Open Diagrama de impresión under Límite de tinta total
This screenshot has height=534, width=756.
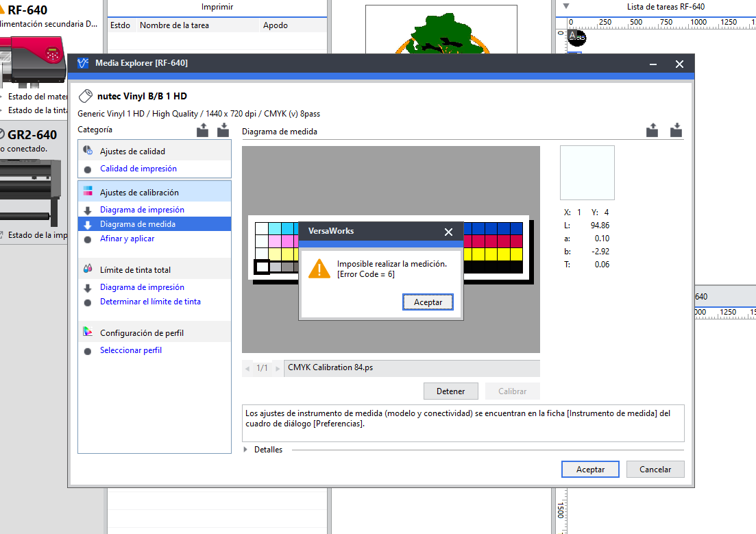tap(142, 287)
